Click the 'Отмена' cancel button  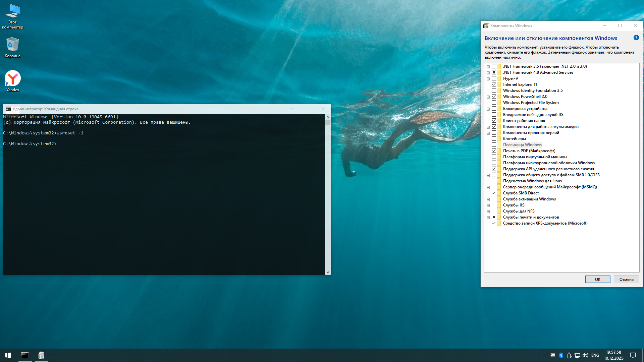(626, 279)
